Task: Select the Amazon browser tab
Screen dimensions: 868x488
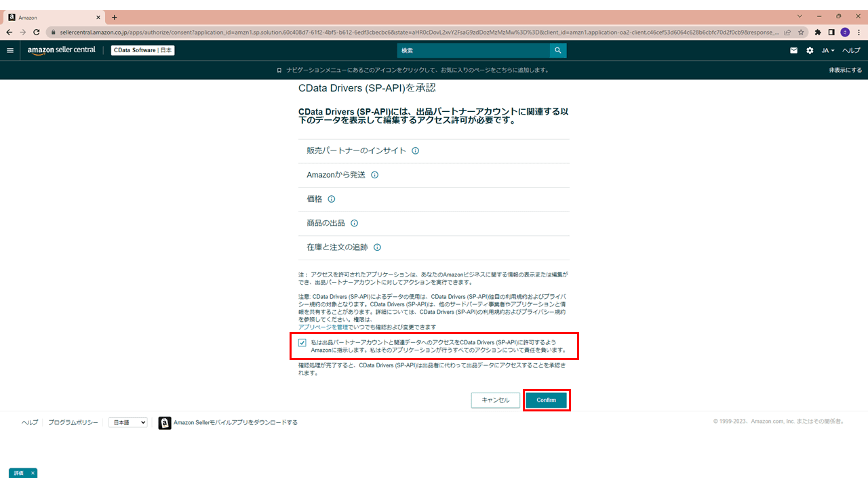Action: pyautogui.click(x=54, y=17)
